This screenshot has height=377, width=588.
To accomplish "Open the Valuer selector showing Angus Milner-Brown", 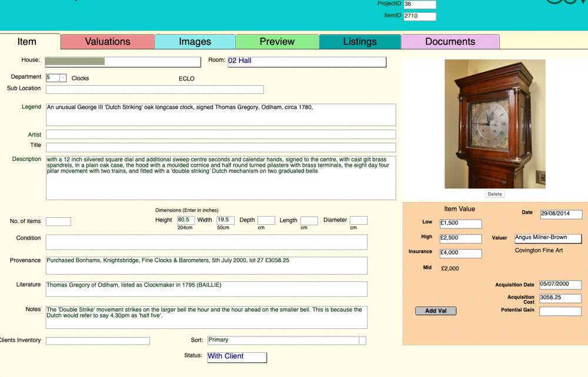I will click(547, 238).
